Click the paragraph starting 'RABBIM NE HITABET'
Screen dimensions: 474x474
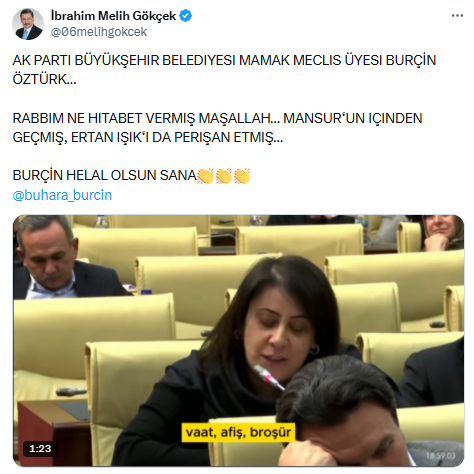point(217,128)
